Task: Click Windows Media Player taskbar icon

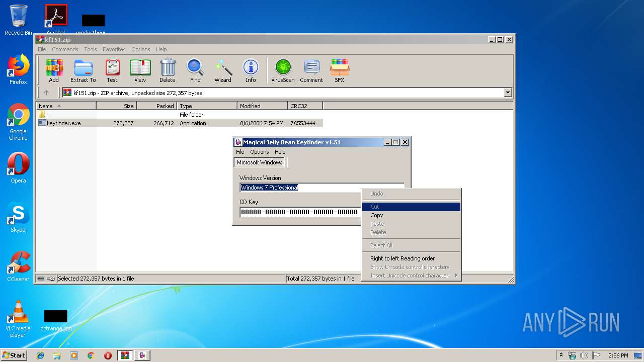Action: click(x=74, y=355)
